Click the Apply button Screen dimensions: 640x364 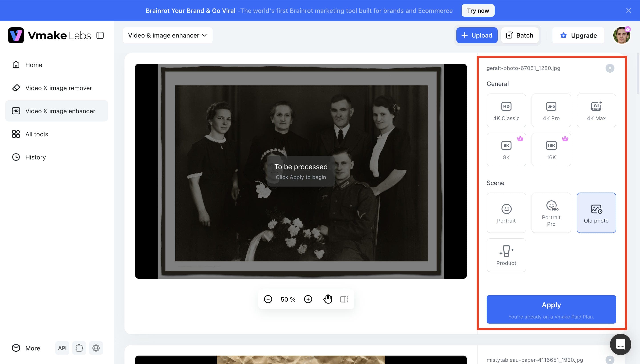551,309
